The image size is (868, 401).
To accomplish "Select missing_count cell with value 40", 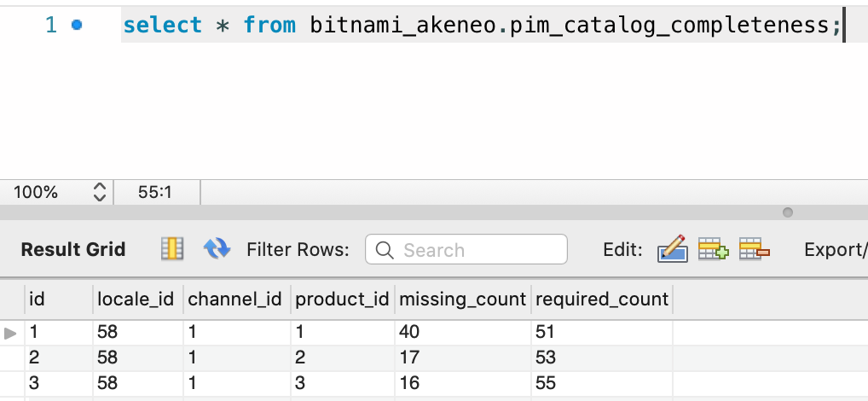I will [463, 333].
